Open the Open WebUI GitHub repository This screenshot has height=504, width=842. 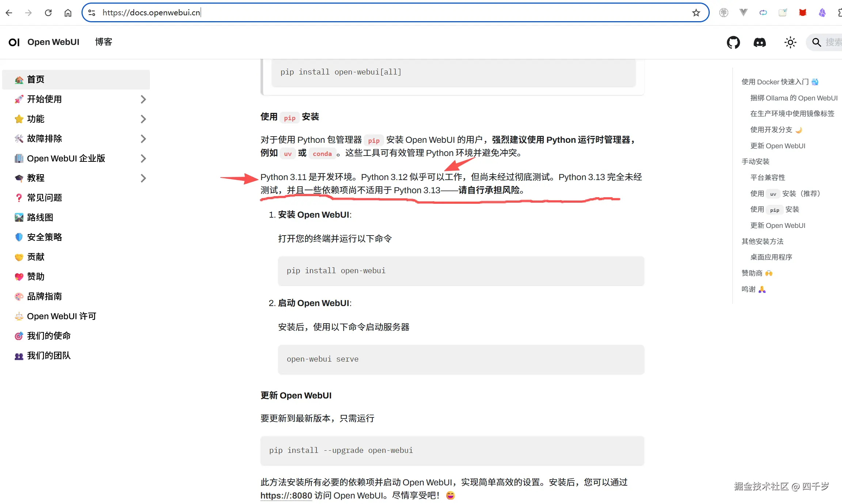coord(733,42)
